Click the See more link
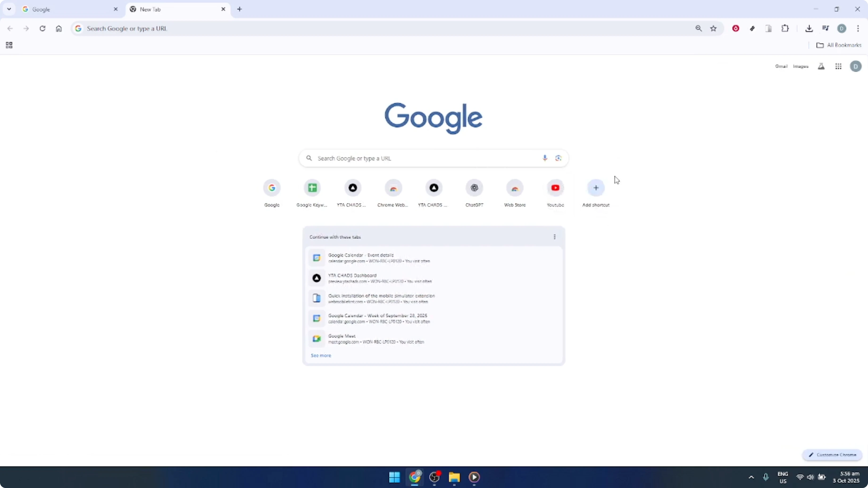Screen dimensions: 868x488 pyautogui.click(x=321, y=355)
